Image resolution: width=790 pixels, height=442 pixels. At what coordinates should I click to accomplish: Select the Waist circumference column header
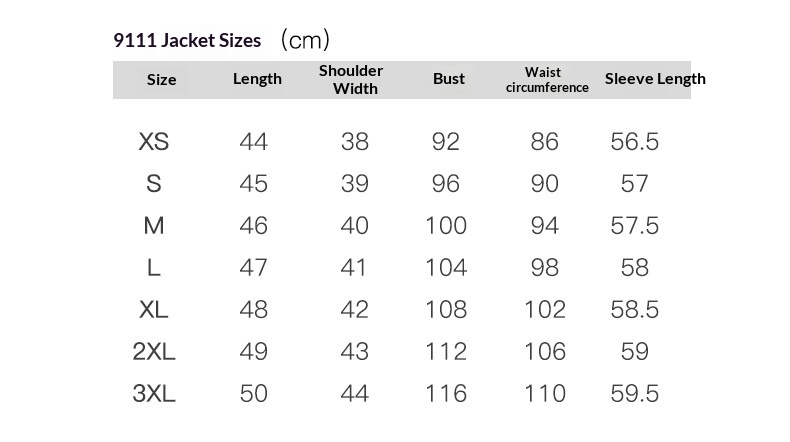(547, 80)
